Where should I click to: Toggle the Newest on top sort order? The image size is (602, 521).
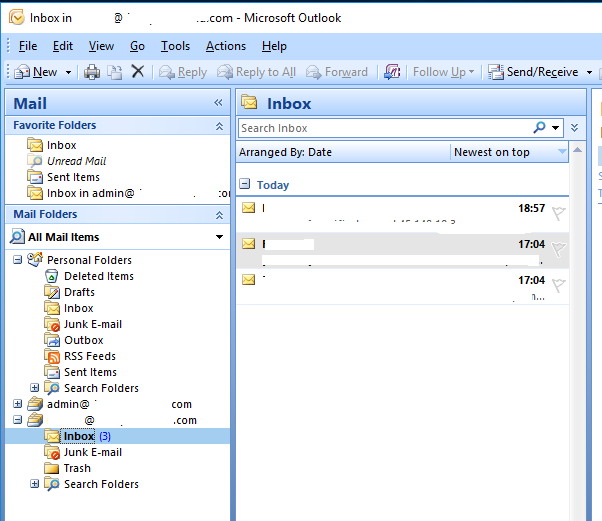(509, 152)
